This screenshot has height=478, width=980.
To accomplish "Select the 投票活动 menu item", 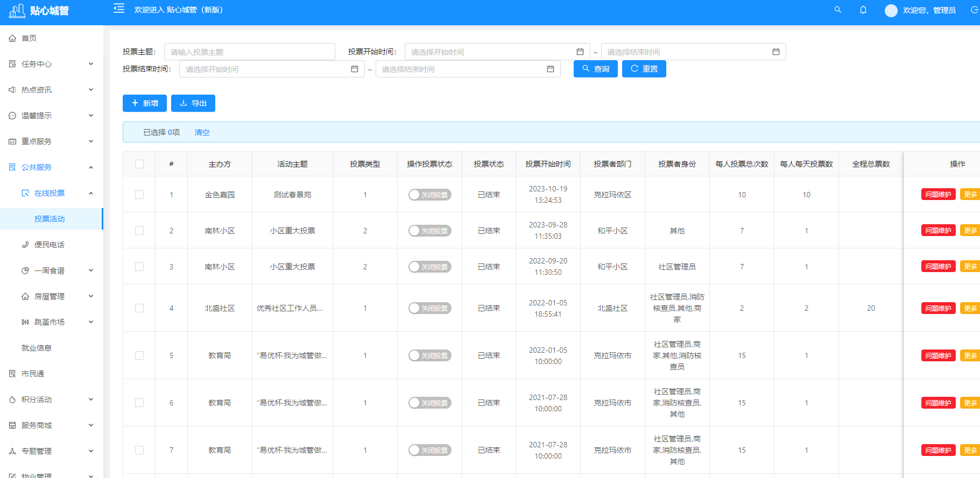I will pos(51,219).
